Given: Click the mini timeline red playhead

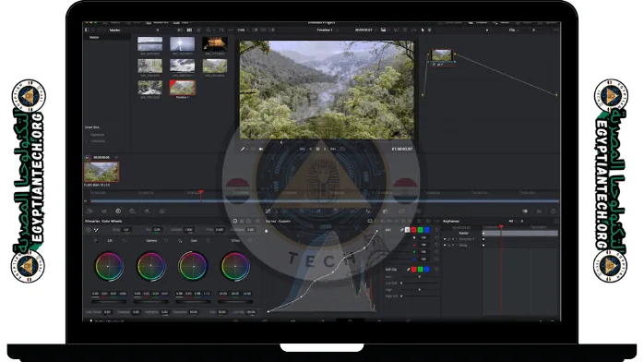Looking at the screenshot, I should click(201, 192).
